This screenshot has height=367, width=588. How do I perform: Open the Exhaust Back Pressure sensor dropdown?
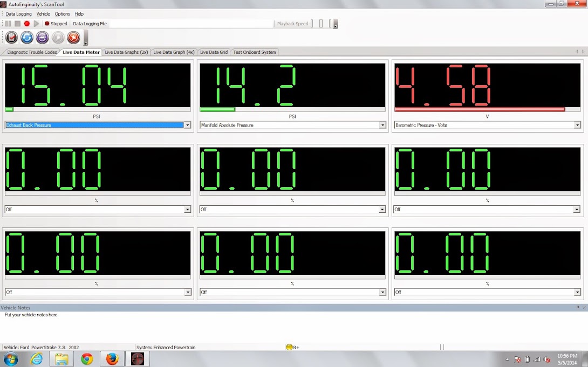(188, 125)
